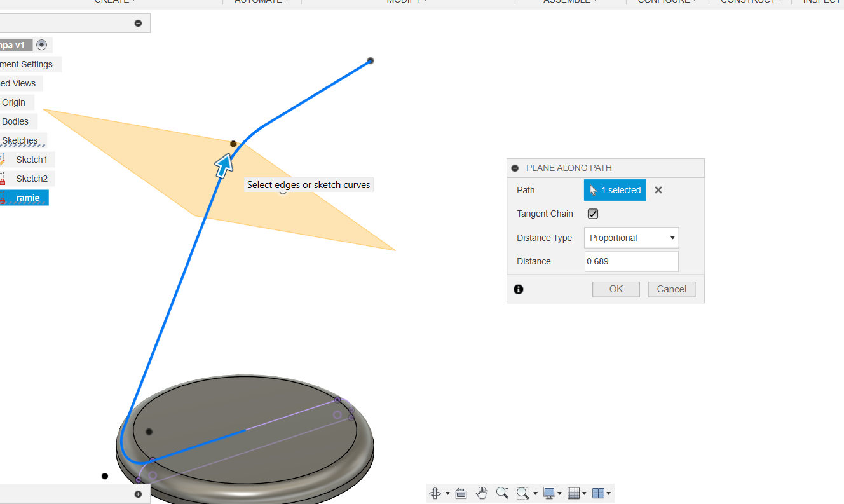Open the Grid and Snaps dropdown arrow
The width and height of the screenshot is (844, 504).
(x=584, y=494)
